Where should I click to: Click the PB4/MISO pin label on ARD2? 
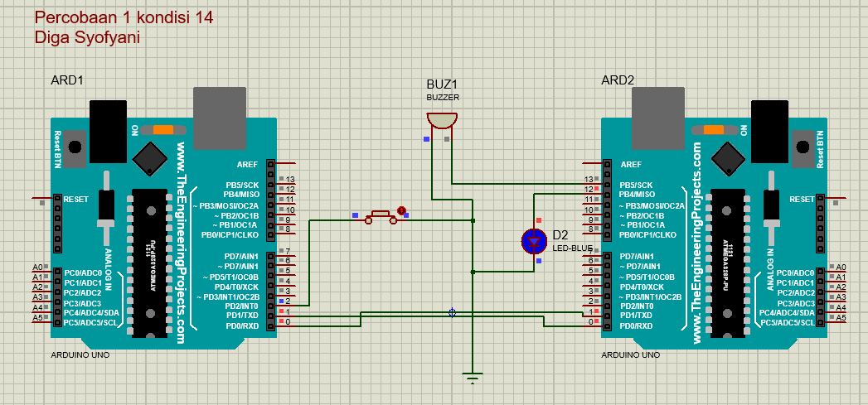[638, 195]
